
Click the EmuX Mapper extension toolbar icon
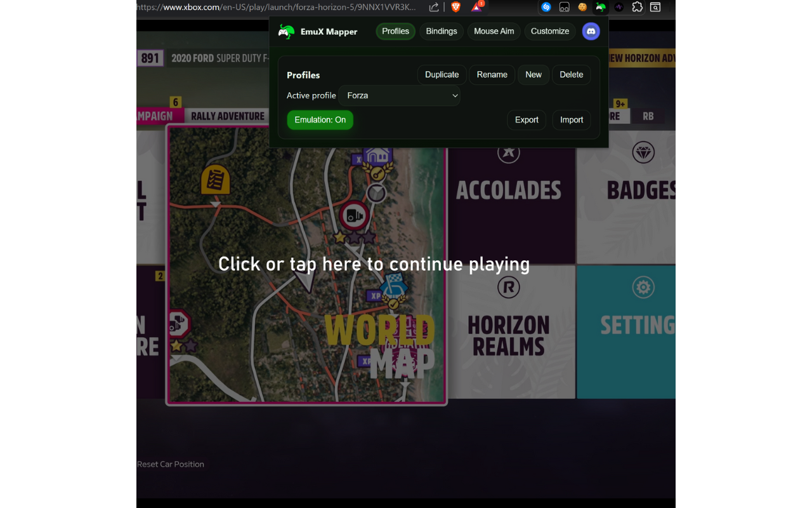point(599,8)
